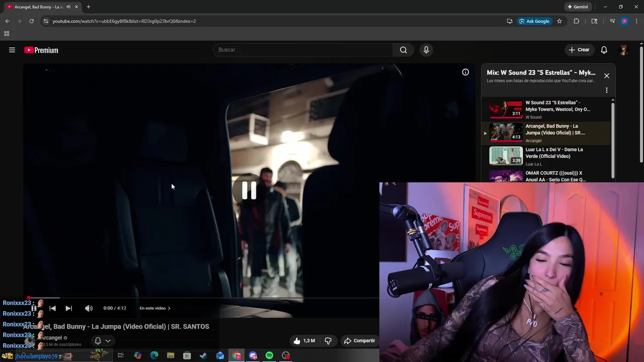Screen dimensions: 644x362
Task: View site information icon in address bar
Action: point(46,21)
